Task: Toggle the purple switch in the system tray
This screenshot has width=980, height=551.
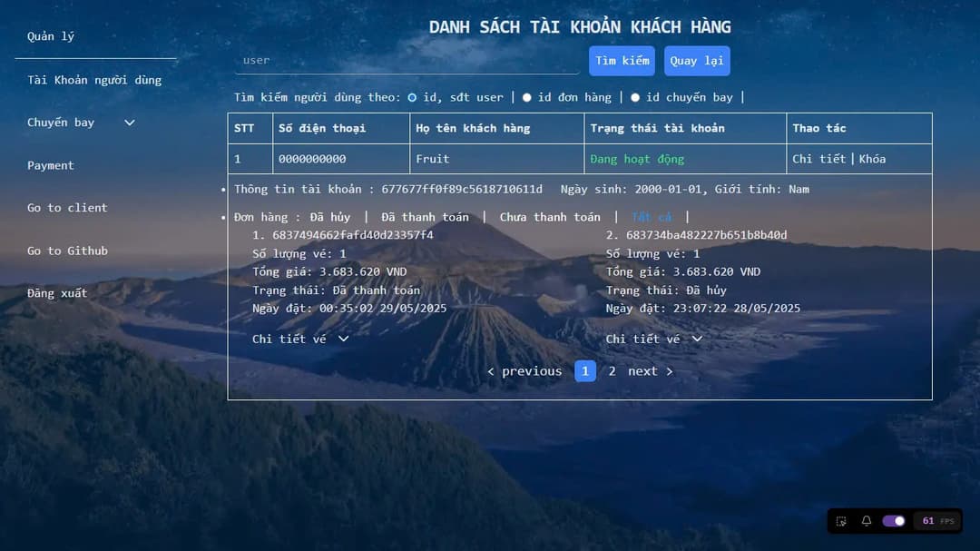Action: 893,521
